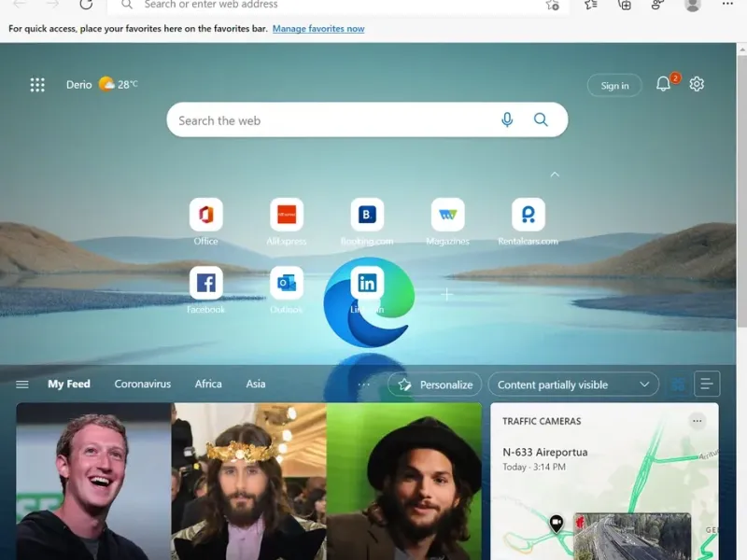Image resolution: width=747 pixels, height=560 pixels.
Task: Open Traffic Cameras card options
Action: point(697,421)
